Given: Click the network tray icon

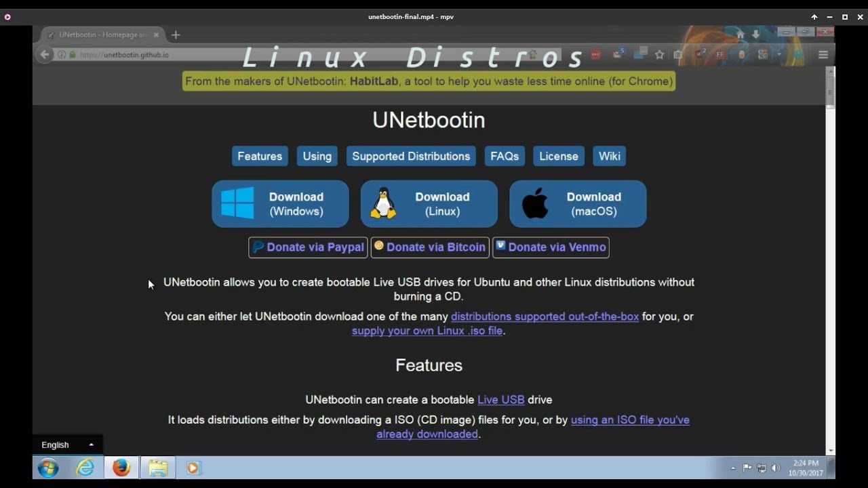Looking at the screenshot, I should [x=762, y=468].
